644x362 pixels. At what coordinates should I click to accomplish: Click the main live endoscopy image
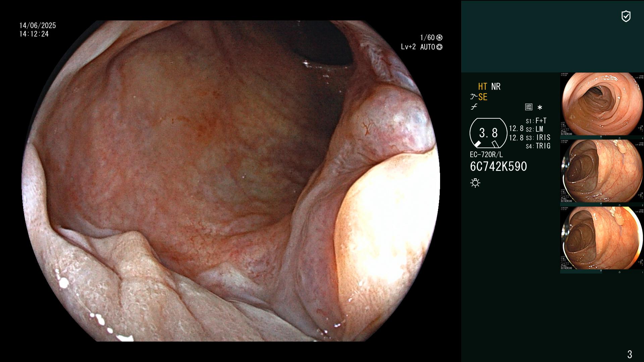231,181
